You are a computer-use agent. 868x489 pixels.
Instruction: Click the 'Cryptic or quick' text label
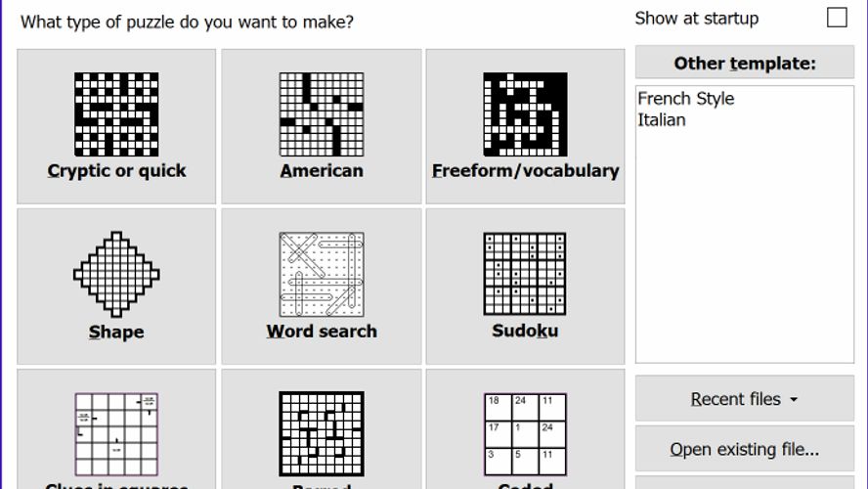[x=116, y=171]
